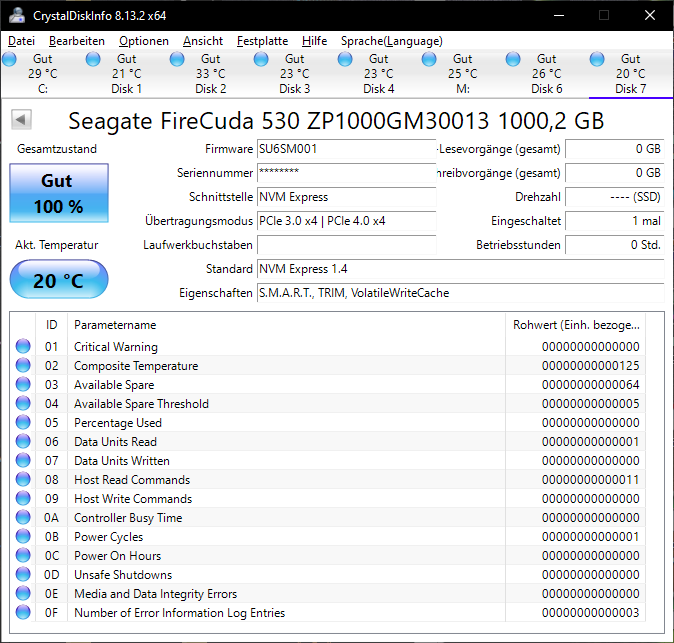Click the status icon for Data Units Written

(x=23, y=460)
